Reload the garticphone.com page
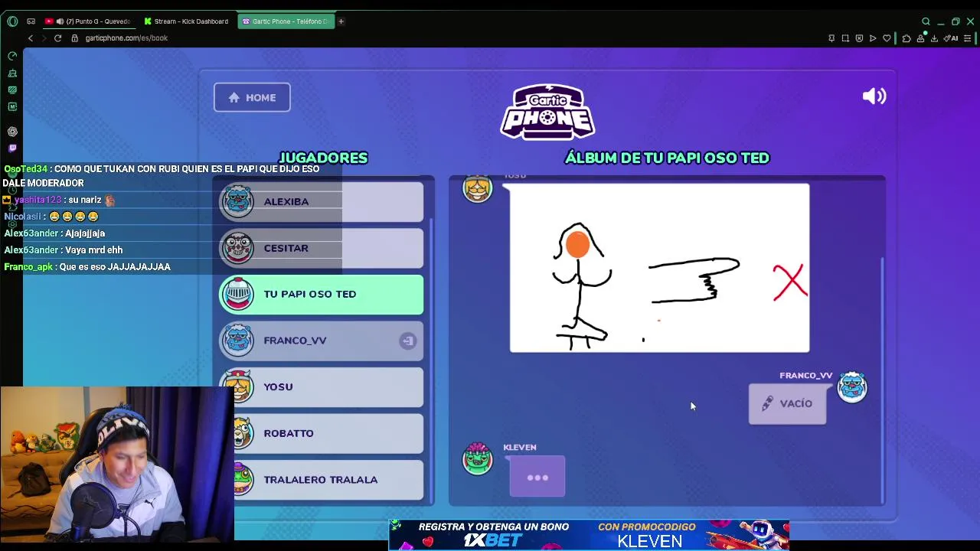This screenshot has width=980, height=551. pyautogui.click(x=57, y=38)
